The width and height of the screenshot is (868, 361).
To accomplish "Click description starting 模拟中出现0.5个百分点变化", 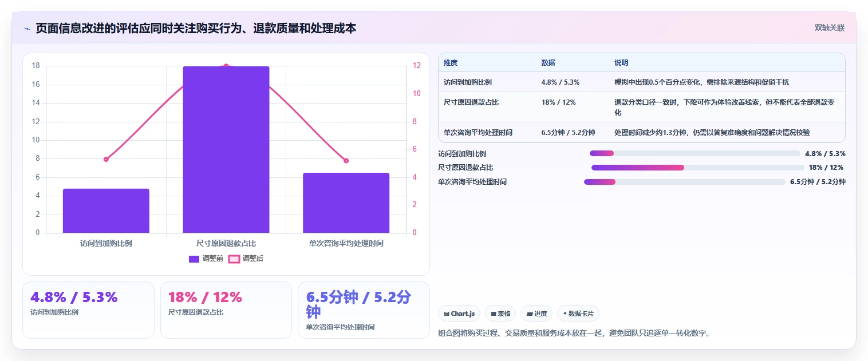I will tap(701, 82).
